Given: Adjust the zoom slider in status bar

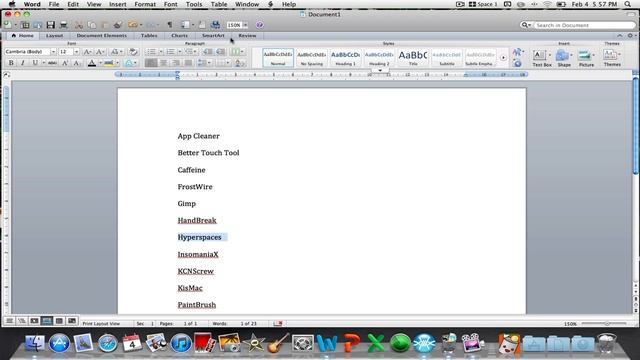Looking at the screenshot, I should [607, 323].
